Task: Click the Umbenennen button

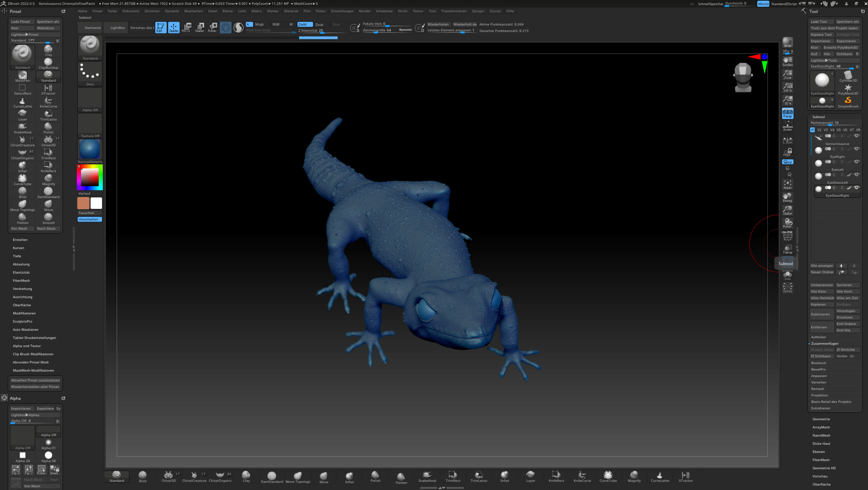Action: (822, 285)
